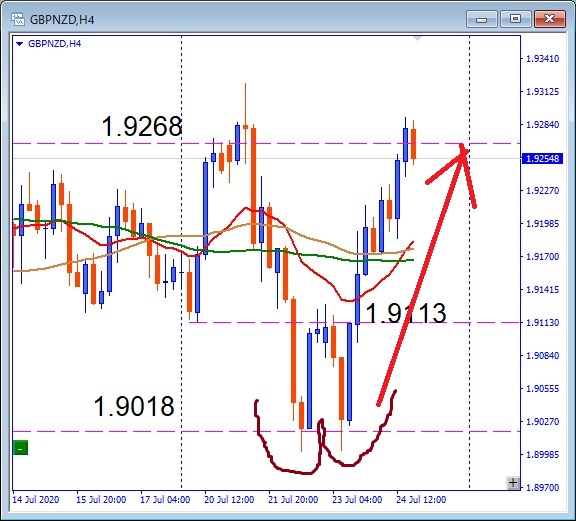Maximize the GBPNZD,H4 chart window
The width and height of the screenshot is (576, 521).
click(515, 19)
